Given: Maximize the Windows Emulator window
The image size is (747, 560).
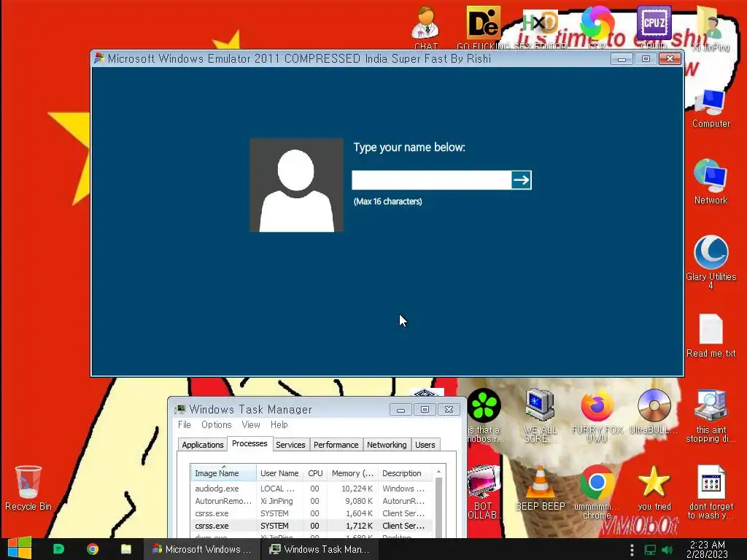Looking at the screenshot, I should (646, 59).
